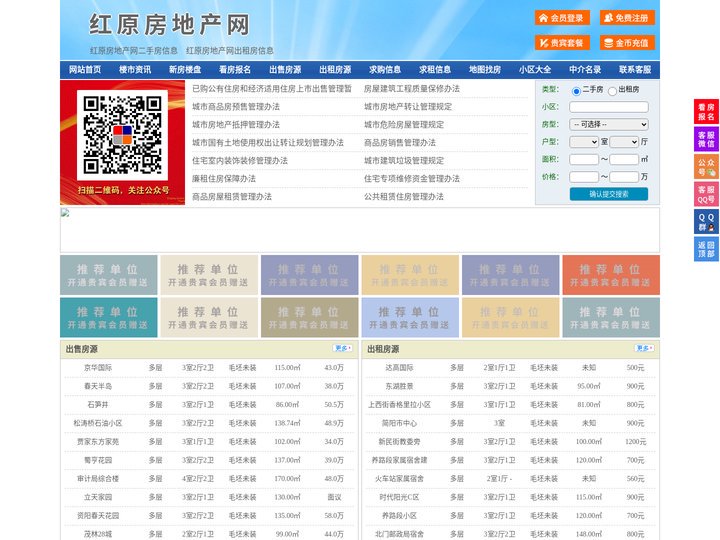This screenshot has height=540, width=720.
Task: Open 房屋建筑工程质量保修办法 link
Action: click(x=412, y=89)
